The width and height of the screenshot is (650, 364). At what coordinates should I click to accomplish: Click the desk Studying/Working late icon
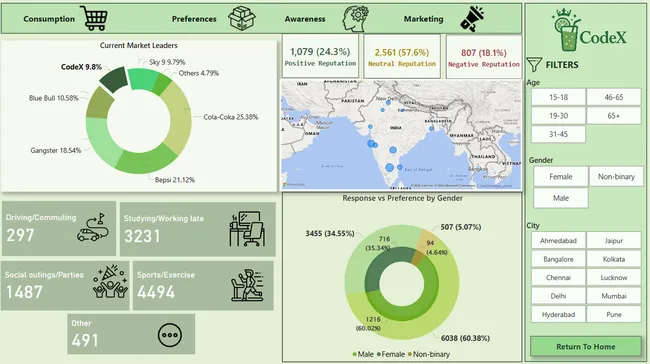[247, 229]
